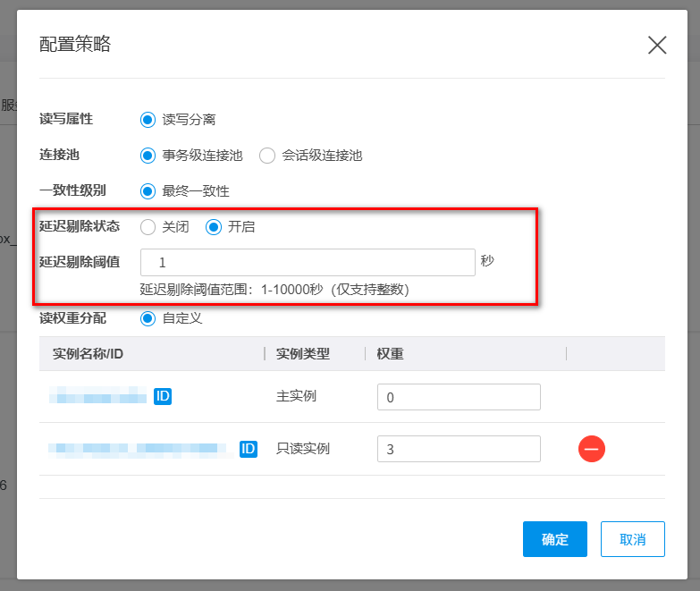Click the ID badge for 只读实例 row
700x591 pixels.
click(x=249, y=448)
